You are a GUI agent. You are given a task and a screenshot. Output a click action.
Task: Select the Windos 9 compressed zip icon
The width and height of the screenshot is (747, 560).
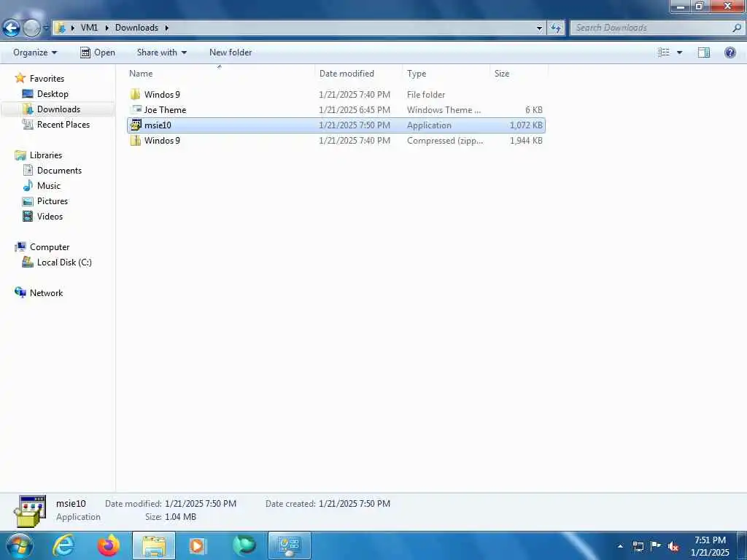point(135,140)
